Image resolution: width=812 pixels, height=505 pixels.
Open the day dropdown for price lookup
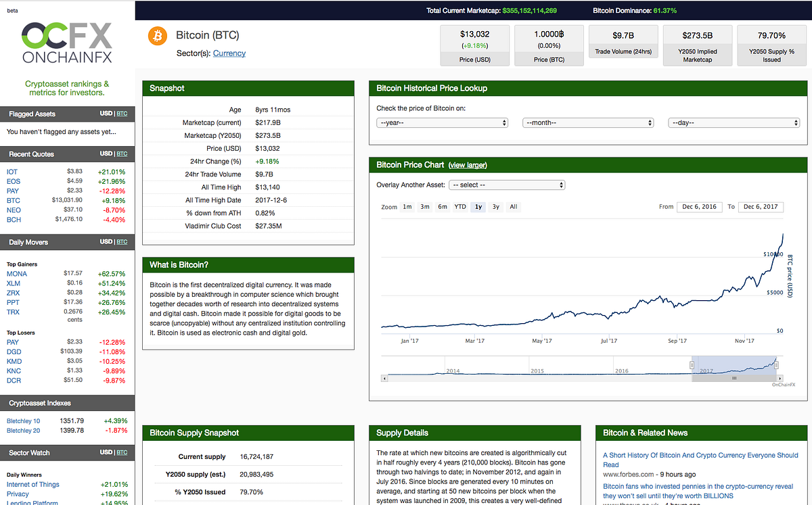734,123
